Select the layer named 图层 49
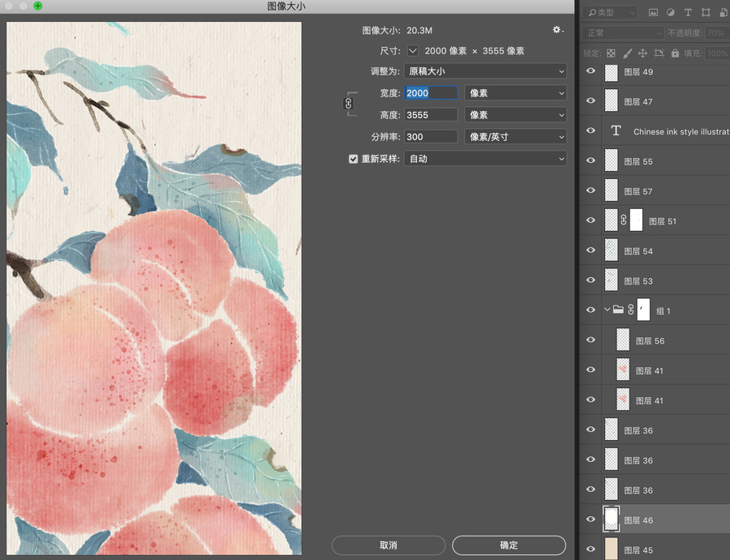This screenshot has width=730, height=560. 638,71
